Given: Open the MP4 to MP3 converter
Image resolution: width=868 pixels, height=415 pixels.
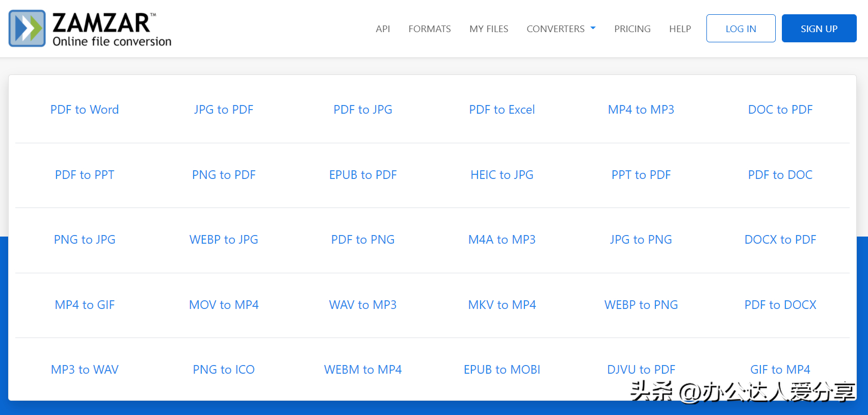Looking at the screenshot, I should pos(641,110).
